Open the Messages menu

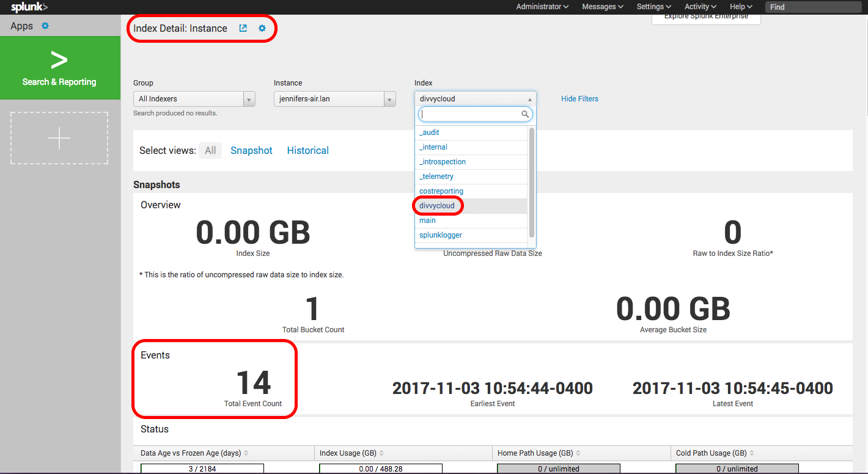tap(603, 7)
